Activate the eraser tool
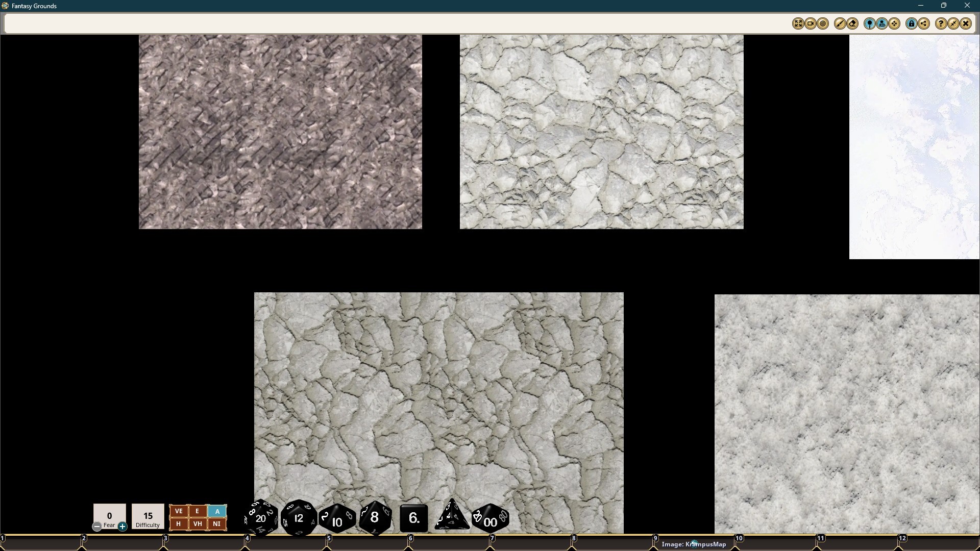Image resolution: width=980 pixels, height=551 pixels. click(x=852, y=23)
